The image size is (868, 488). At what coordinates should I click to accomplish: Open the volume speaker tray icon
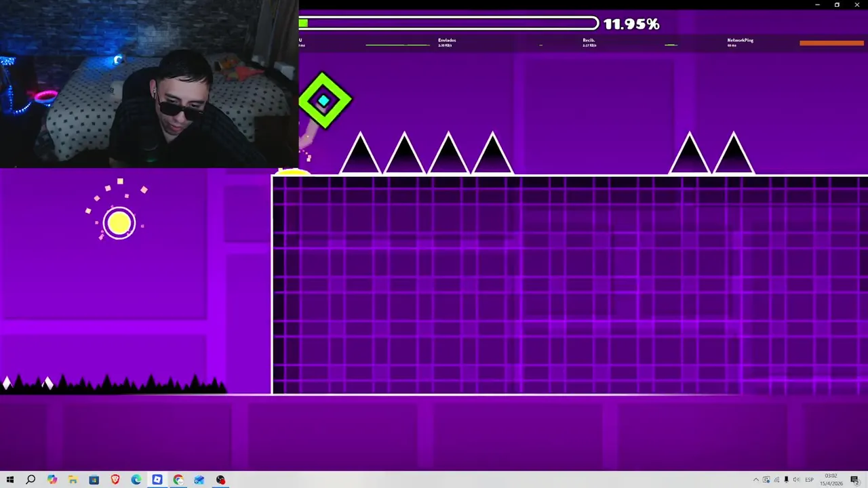coord(796,480)
